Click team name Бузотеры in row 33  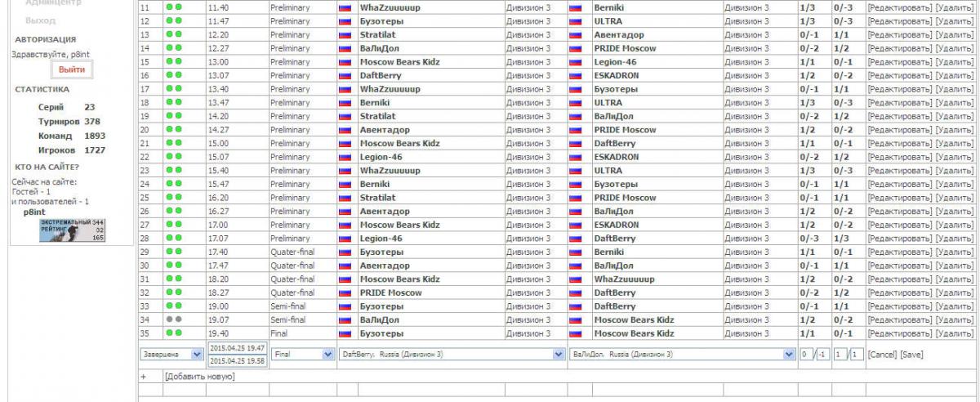click(381, 306)
